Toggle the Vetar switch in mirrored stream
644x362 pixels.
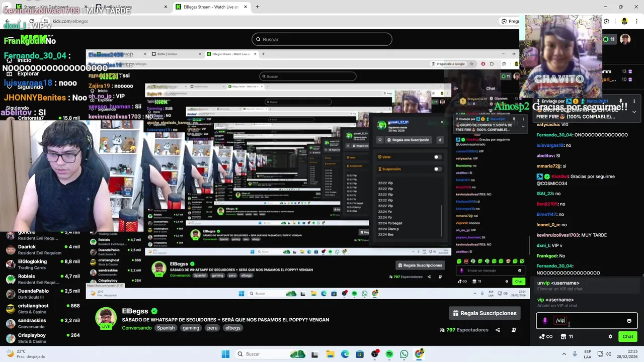[x=438, y=157]
